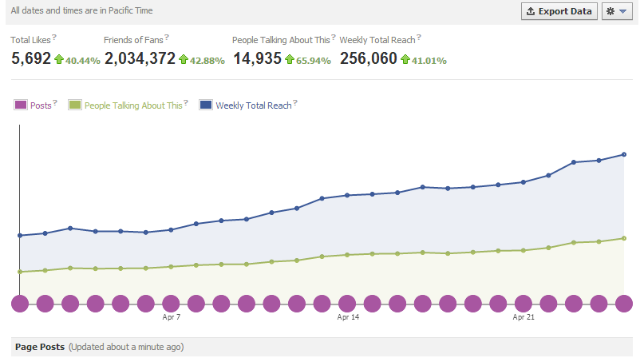Click help icon beside Friends of Fans
The width and height of the screenshot is (644, 362).
[167, 37]
